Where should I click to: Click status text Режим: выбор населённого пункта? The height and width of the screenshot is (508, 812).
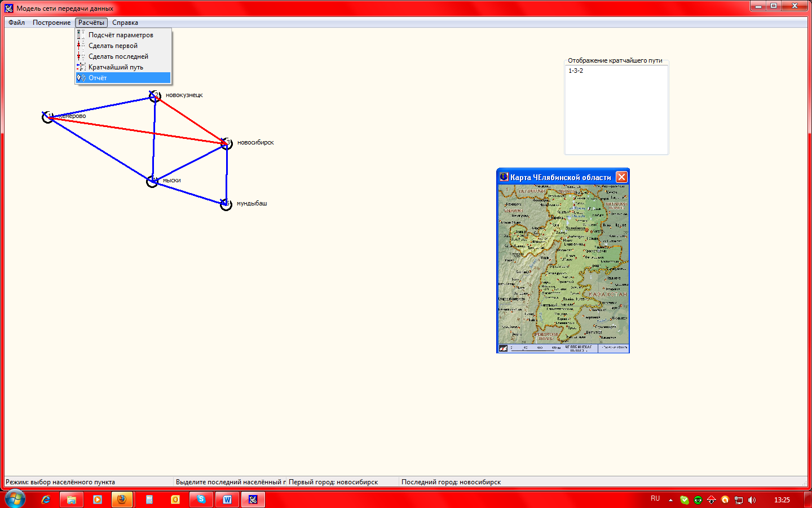(60, 482)
